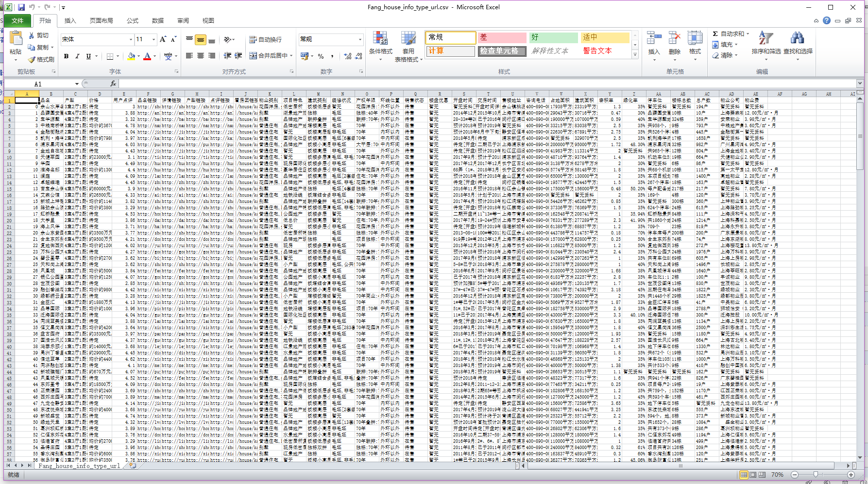The height and width of the screenshot is (484, 868).
Task: Open the Merge and Center (合并后居中) dropdown arrow
Action: point(291,56)
